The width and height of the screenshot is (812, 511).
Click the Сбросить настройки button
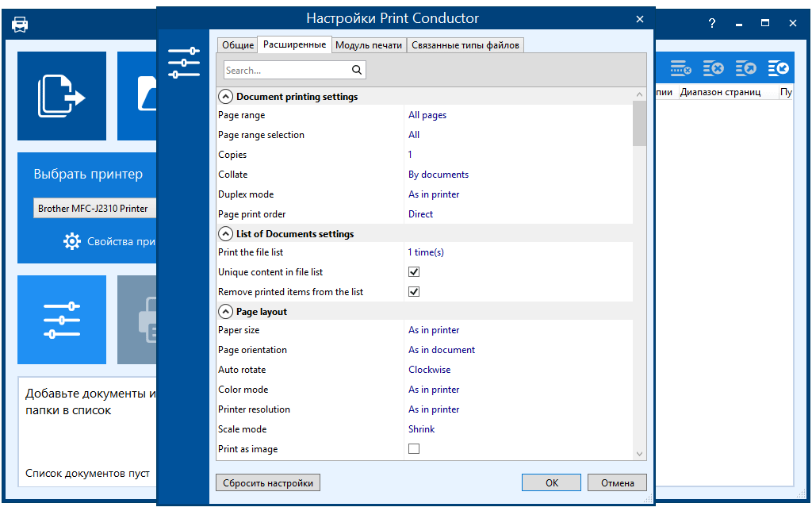point(268,482)
